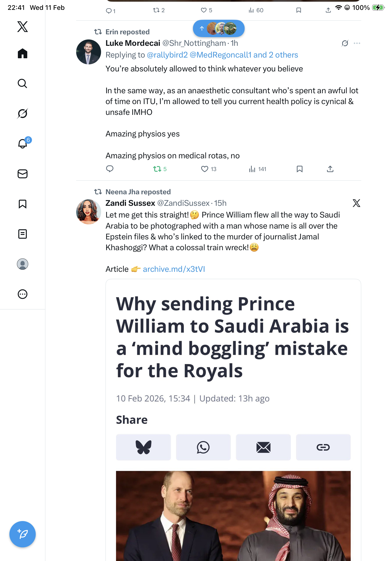
Task: Like Luke Mordecai's post
Action: (x=204, y=169)
